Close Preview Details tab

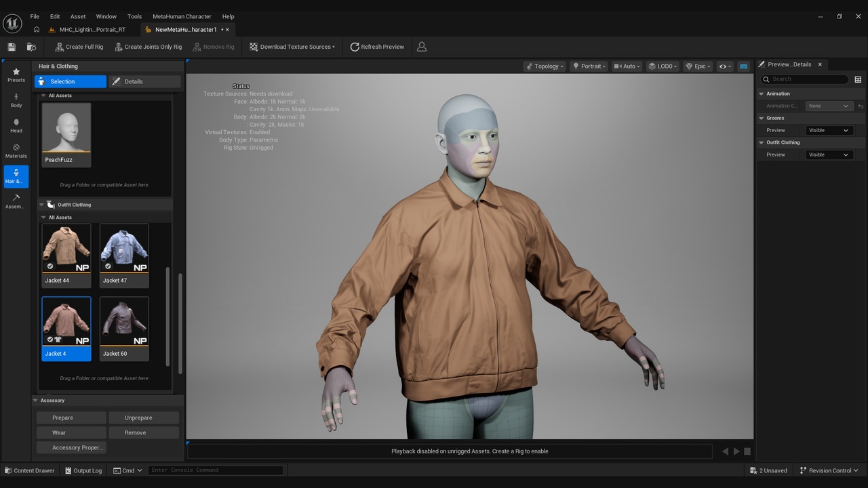[x=820, y=64]
